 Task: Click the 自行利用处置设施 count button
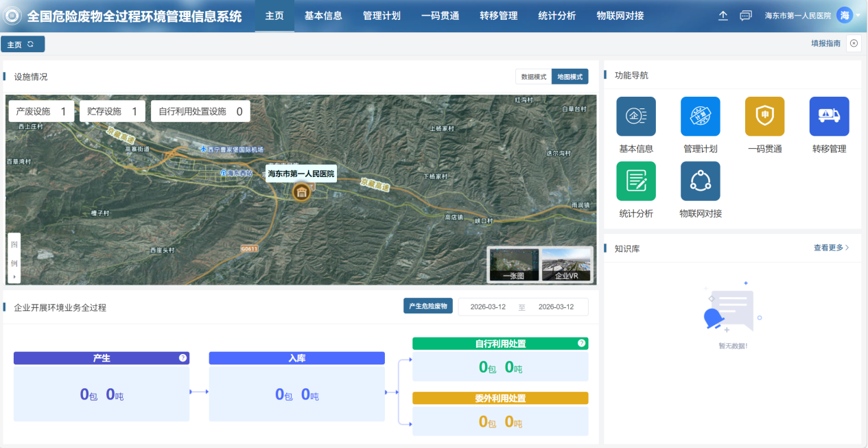(x=200, y=111)
